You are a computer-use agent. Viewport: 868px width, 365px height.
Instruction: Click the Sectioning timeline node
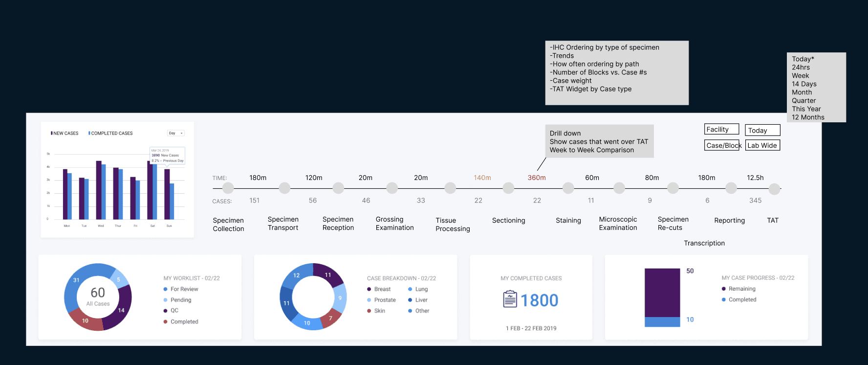click(508, 188)
